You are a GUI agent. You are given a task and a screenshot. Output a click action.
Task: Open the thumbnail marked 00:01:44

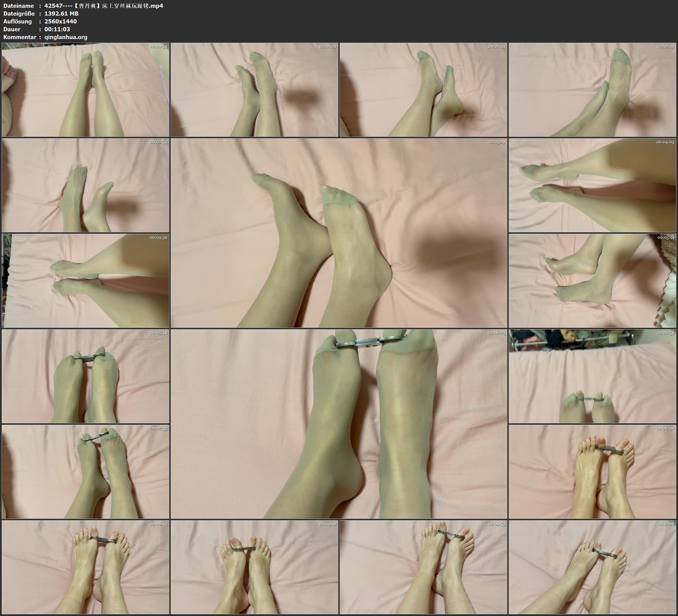(424, 90)
